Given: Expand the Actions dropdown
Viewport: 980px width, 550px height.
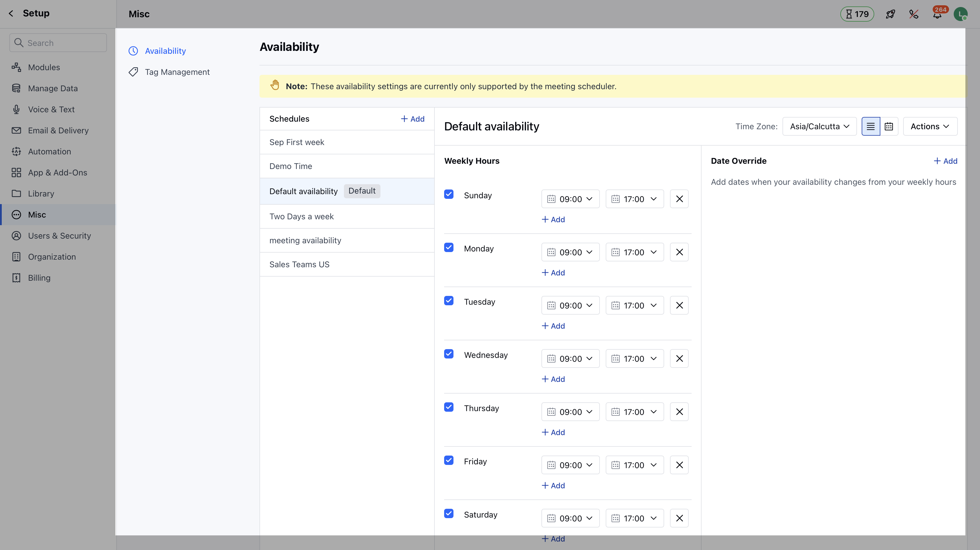Looking at the screenshot, I should coord(930,126).
